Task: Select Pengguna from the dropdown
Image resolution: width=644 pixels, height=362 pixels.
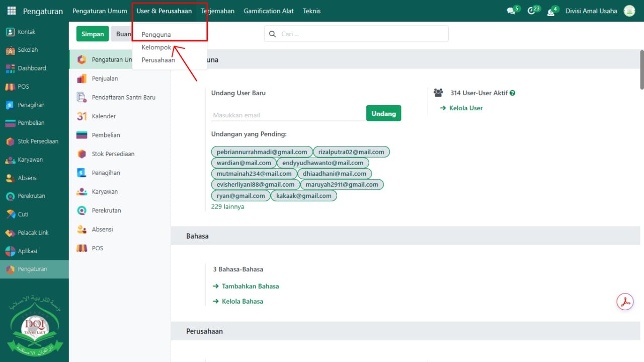Action: (156, 35)
